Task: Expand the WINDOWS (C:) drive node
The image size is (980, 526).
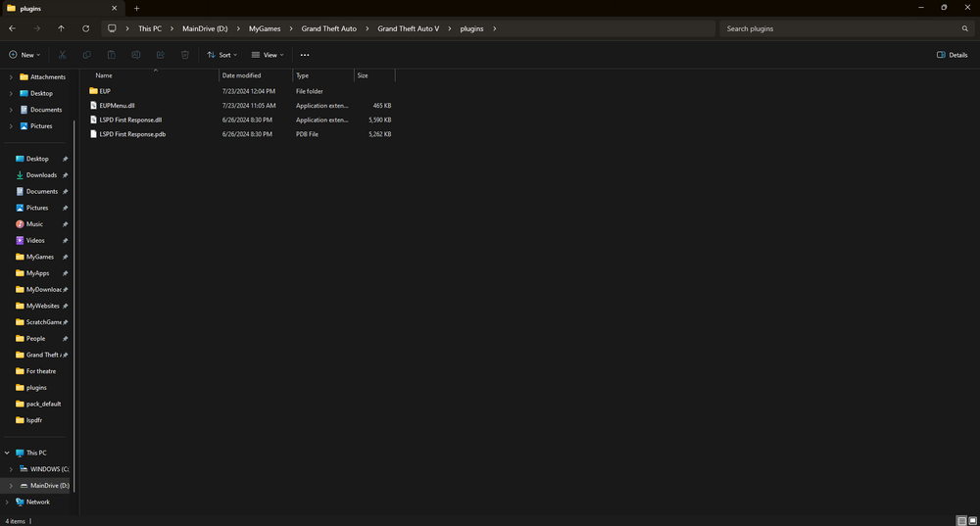Action: (11, 469)
